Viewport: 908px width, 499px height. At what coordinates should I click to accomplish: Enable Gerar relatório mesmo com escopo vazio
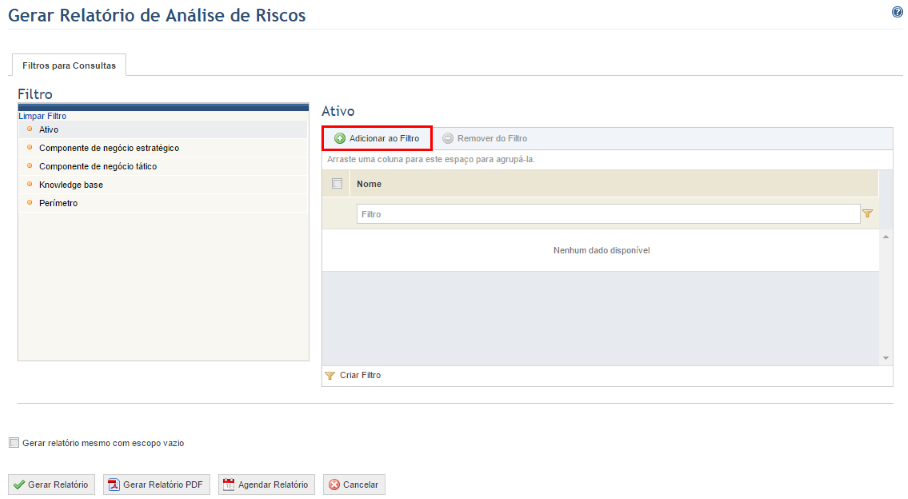tap(14, 442)
